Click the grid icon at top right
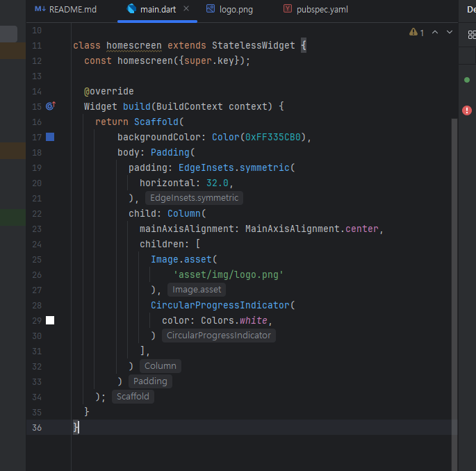The width and height of the screenshot is (476, 471). pyautogui.click(x=472, y=35)
